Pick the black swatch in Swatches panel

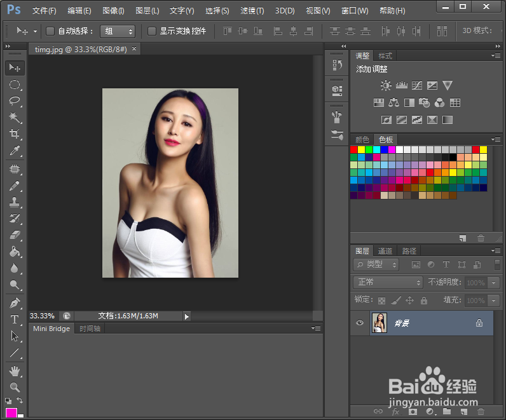(453, 158)
